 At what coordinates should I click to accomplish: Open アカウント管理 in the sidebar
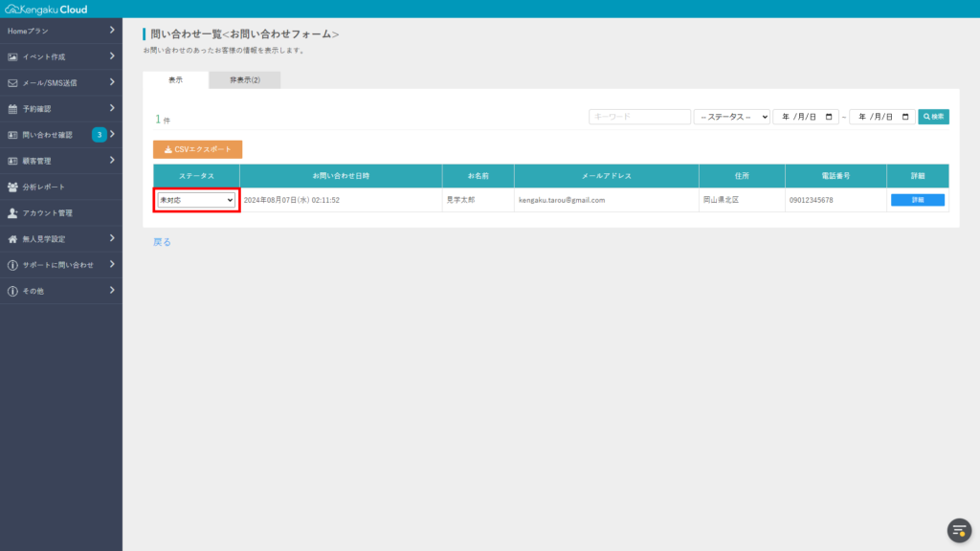point(61,213)
